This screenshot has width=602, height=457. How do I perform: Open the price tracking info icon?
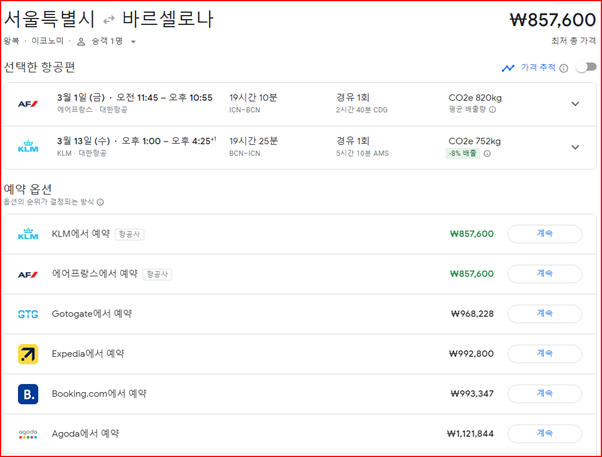pos(564,68)
